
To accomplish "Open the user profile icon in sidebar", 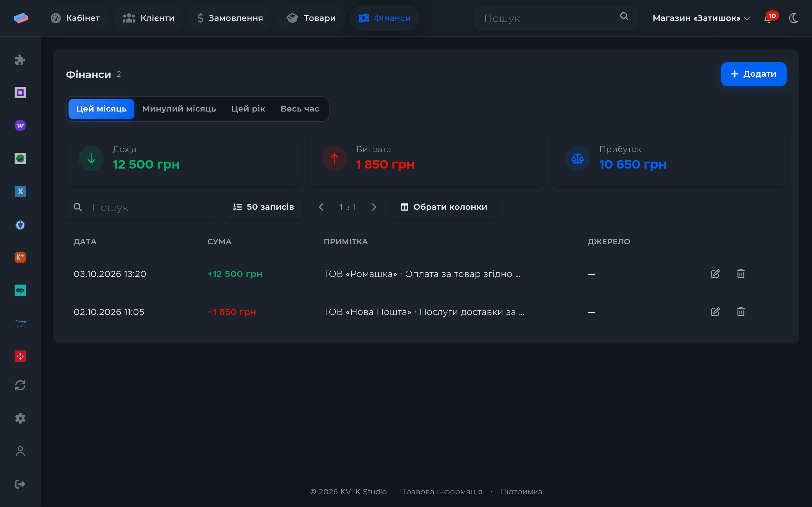I will (20, 451).
